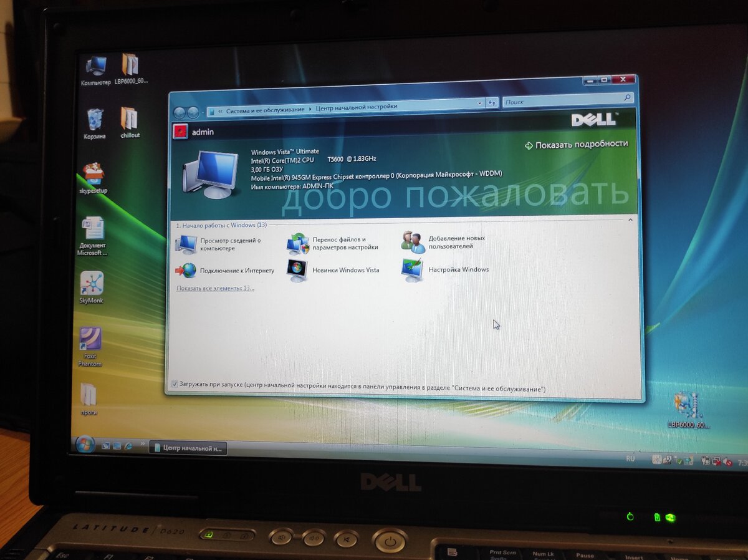Click the Back navigation arrow button
This screenshot has height=560, width=748.
pyautogui.click(x=180, y=112)
